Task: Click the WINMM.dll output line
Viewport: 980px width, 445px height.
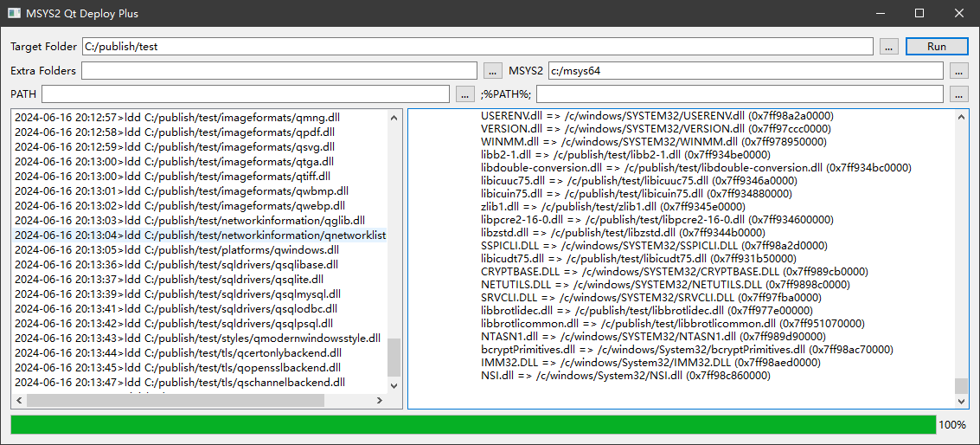Action: [x=654, y=142]
